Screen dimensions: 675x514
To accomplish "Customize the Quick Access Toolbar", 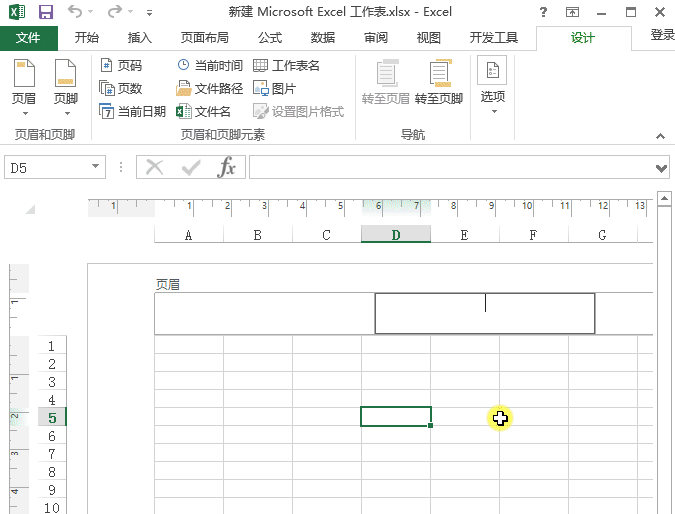I will click(x=149, y=12).
